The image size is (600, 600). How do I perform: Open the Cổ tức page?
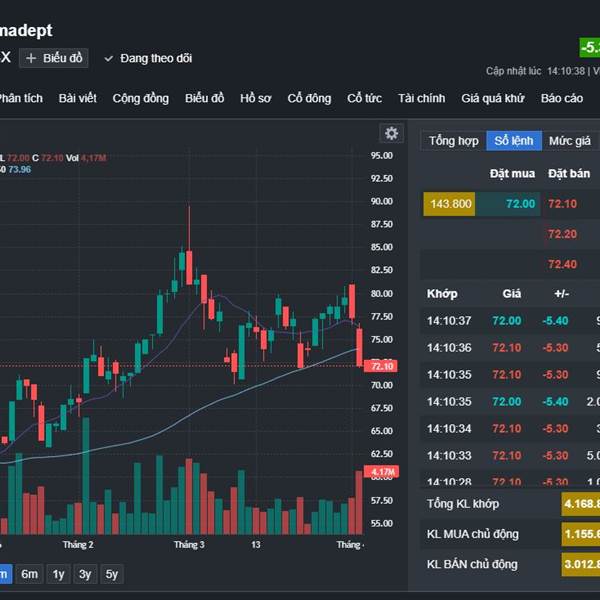pyautogui.click(x=364, y=98)
